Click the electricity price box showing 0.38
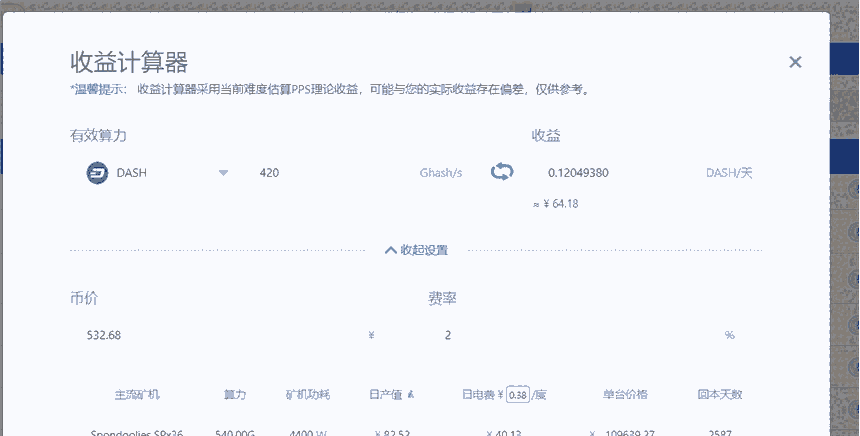The image size is (860, 436). (517, 394)
